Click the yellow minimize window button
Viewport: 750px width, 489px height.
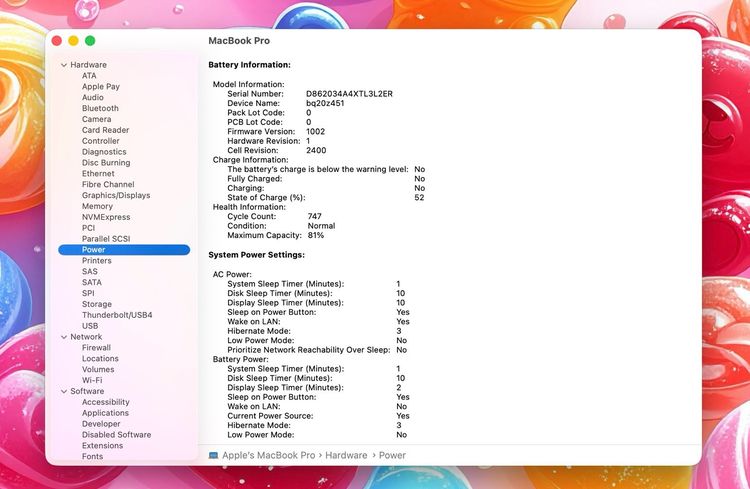pos(73,41)
